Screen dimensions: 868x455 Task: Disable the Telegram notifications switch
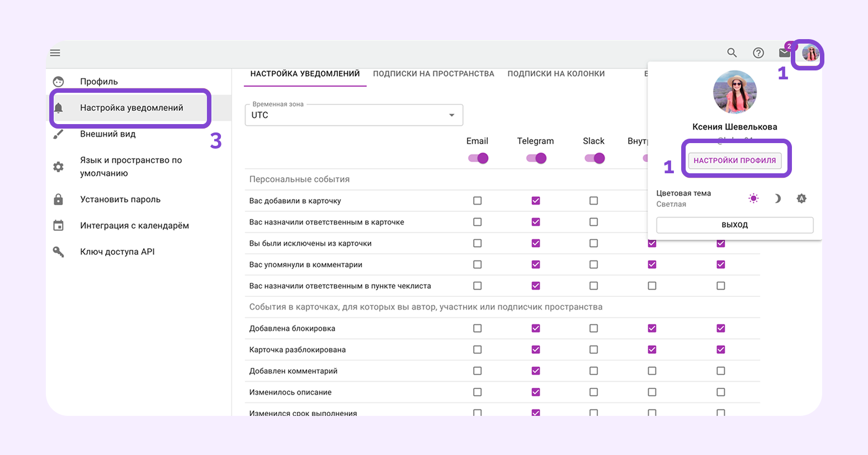[536, 158]
